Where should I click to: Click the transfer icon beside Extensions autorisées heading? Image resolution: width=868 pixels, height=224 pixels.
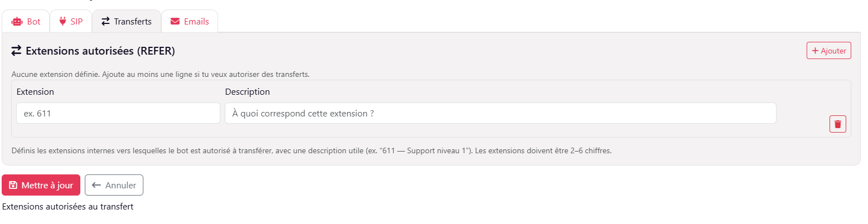pos(16,51)
